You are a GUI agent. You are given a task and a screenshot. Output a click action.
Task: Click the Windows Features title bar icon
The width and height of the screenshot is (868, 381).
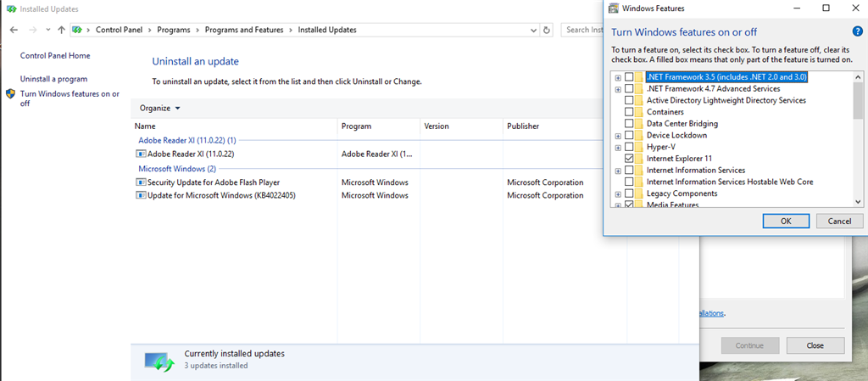[x=614, y=8]
